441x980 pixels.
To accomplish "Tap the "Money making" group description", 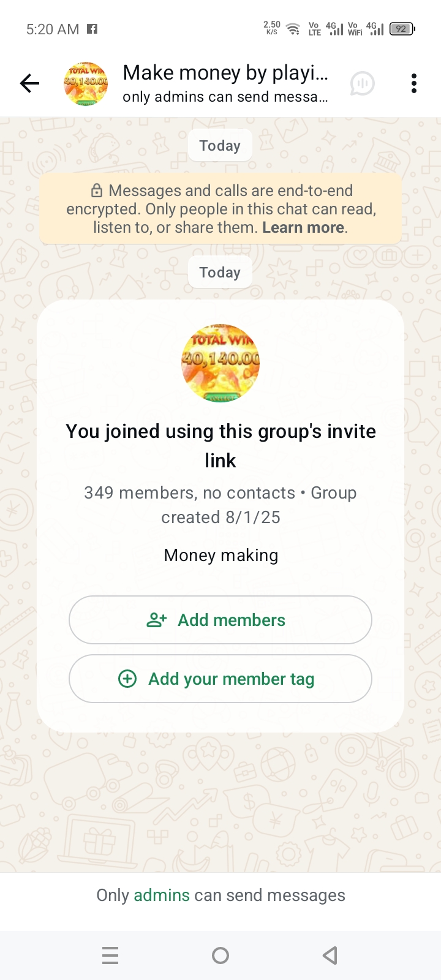I will pos(221,555).
